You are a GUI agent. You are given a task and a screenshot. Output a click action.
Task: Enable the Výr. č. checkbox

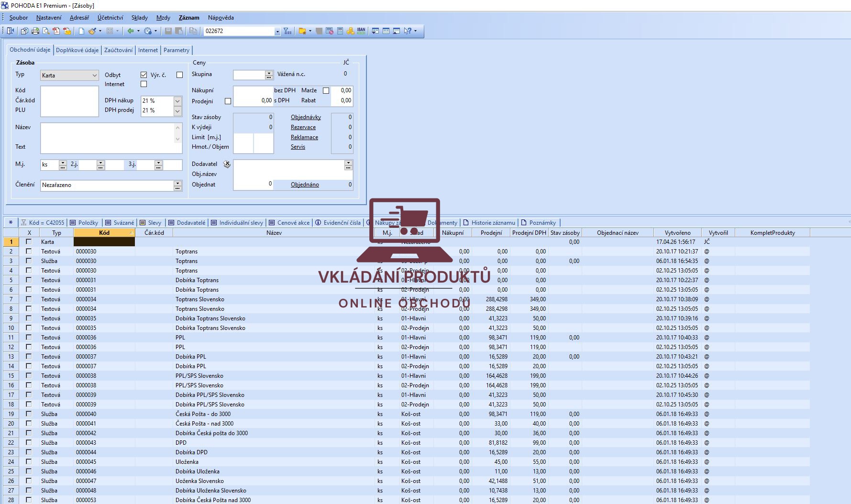click(x=179, y=75)
